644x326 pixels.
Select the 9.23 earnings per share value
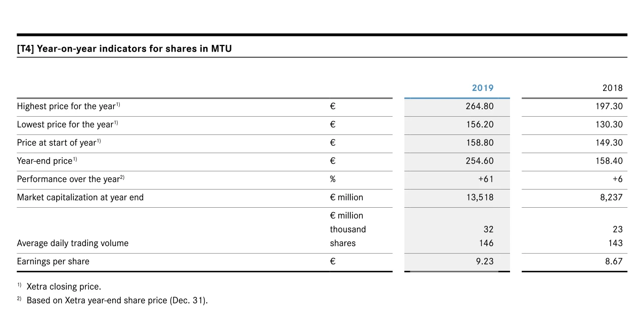[484, 261]
